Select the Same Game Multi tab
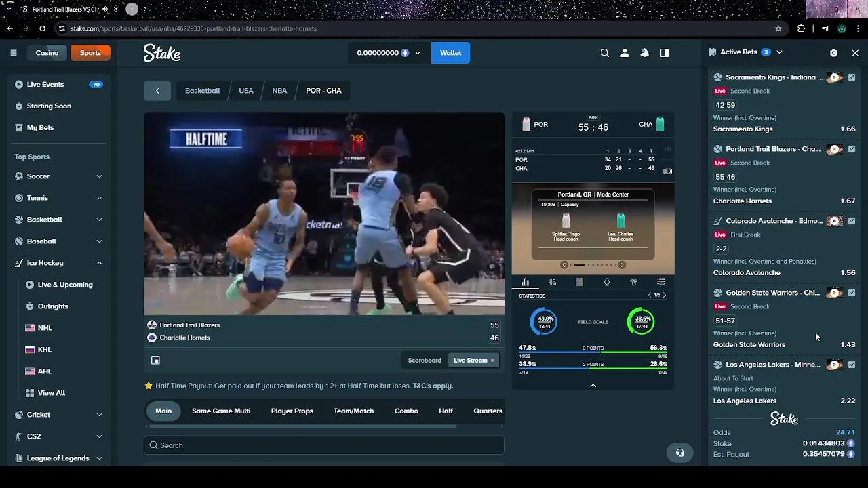The width and height of the screenshot is (868, 488). tap(221, 411)
